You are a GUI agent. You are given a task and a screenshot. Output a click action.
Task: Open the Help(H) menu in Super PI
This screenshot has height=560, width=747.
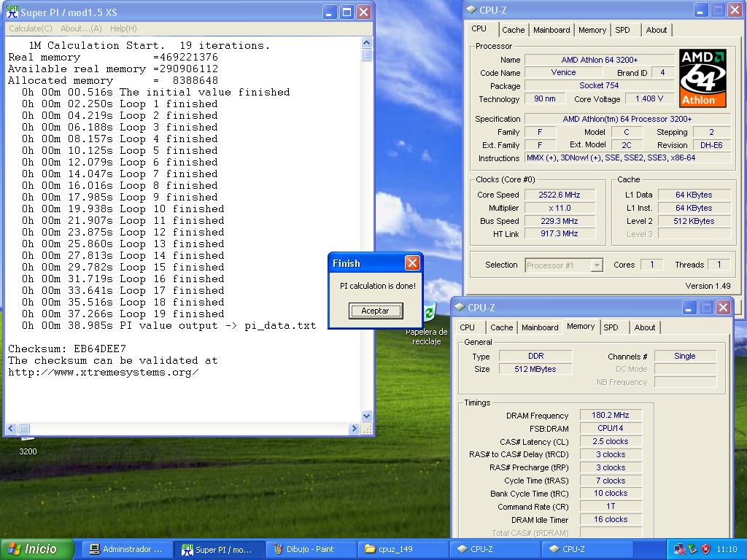click(x=123, y=28)
